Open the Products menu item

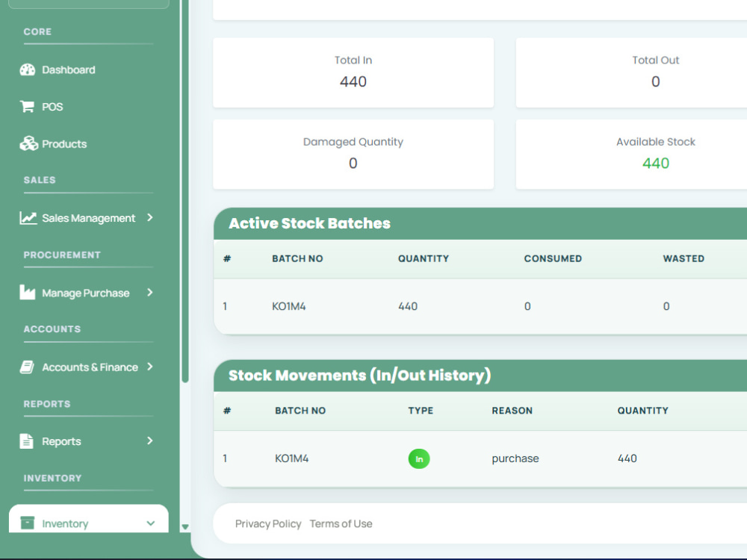64,144
